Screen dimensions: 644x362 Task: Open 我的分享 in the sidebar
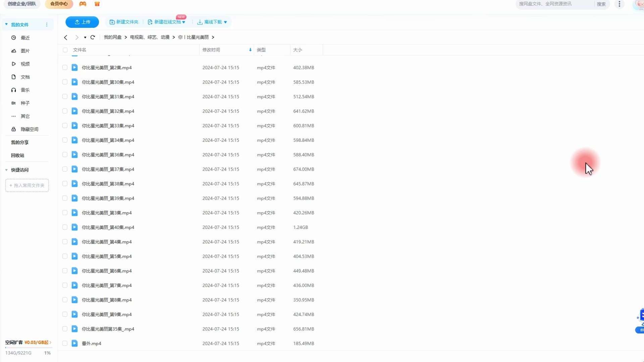20,142
